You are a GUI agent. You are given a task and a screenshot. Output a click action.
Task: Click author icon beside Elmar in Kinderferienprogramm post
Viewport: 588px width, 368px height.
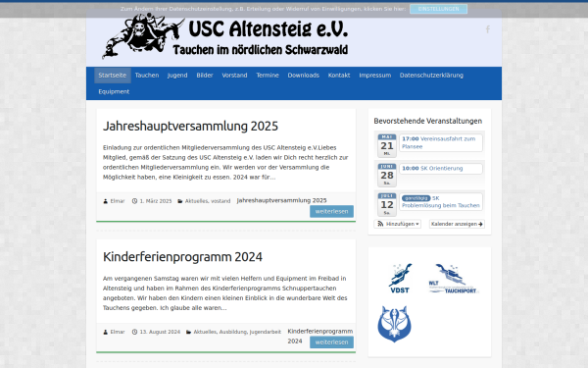[106, 332]
